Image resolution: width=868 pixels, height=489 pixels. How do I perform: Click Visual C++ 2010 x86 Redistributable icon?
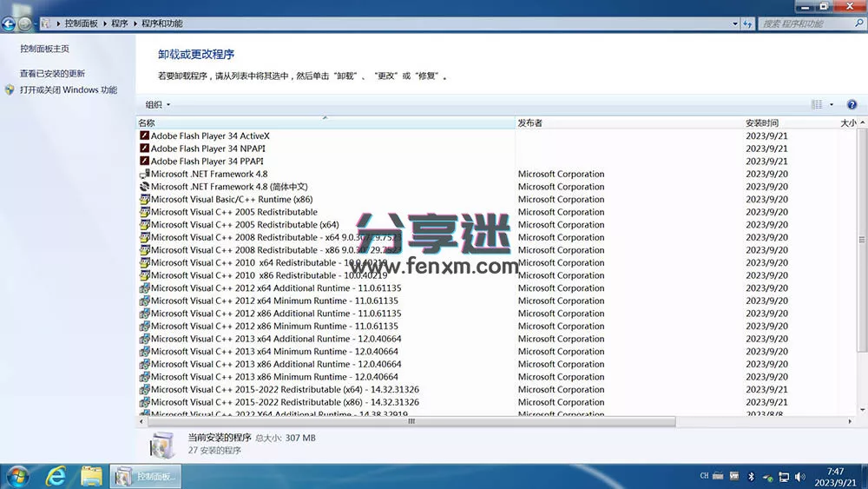point(144,275)
